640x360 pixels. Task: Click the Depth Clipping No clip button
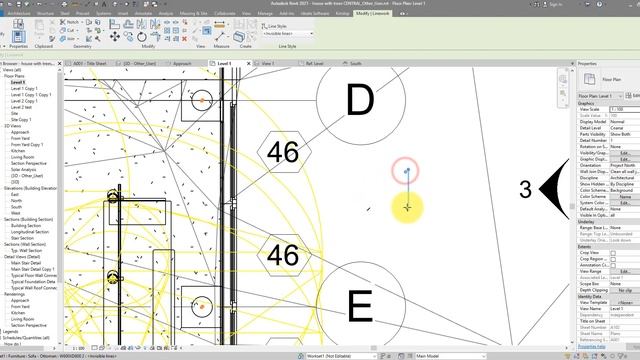click(624, 290)
